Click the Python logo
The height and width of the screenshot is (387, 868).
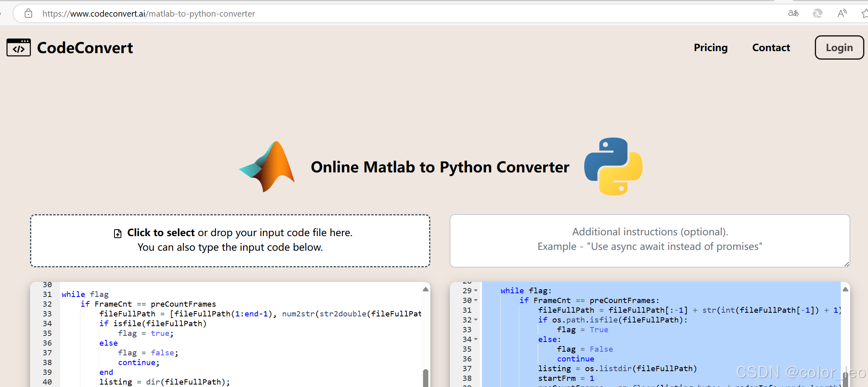613,166
